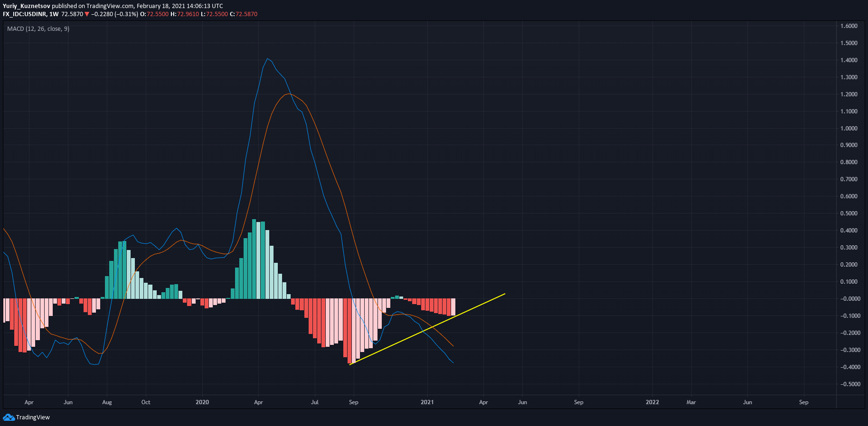The height and width of the screenshot is (426, 868).
Task: Click the Mar label on time axis
Action: [691, 402]
